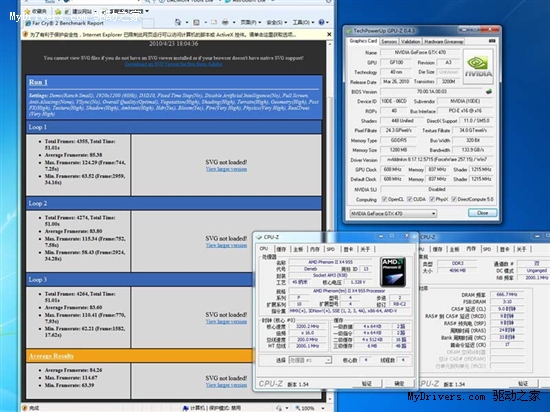Toggle the PhysX checkbox in GPU-Z
The image size is (550, 412).
tap(432, 199)
